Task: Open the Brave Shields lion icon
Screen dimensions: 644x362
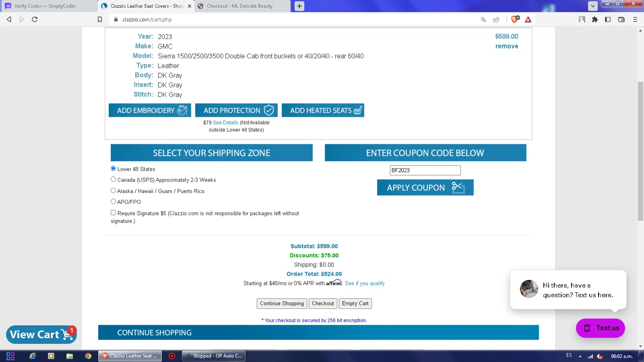Action: (x=515, y=19)
